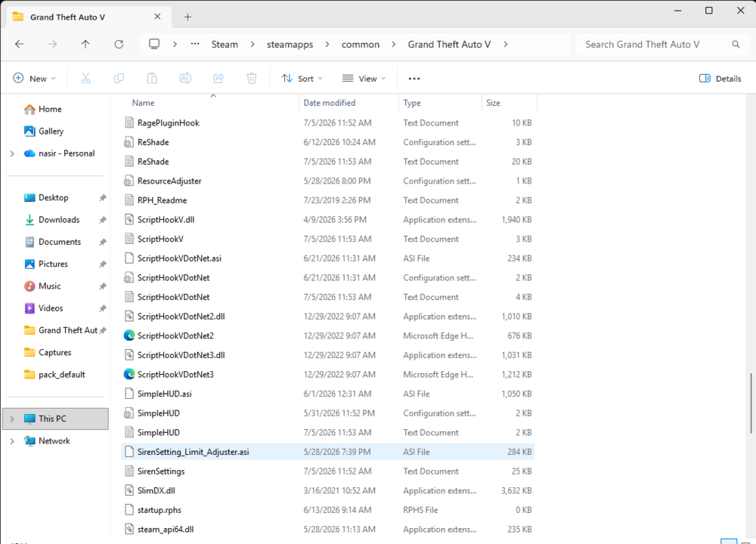Image resolution: width=756 pixels, height=544 pixels.
Task: Click the This PC monitor icon in address bar
Action: coord(154,45)
